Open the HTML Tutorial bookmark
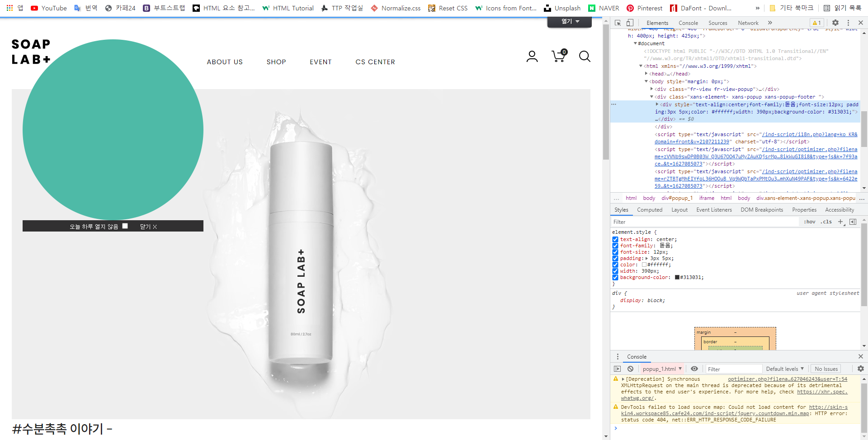The image size is (868, 440). coord(288,8)
